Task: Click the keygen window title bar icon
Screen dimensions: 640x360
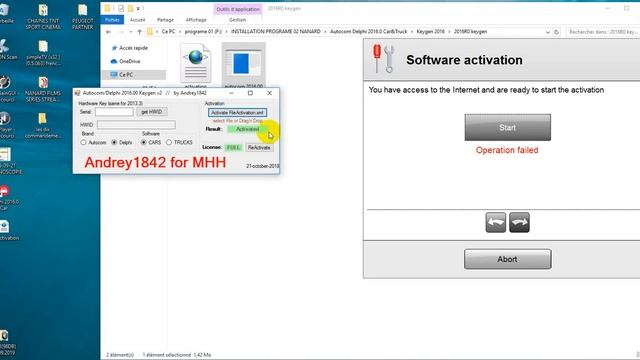Action: coord(78,93)
